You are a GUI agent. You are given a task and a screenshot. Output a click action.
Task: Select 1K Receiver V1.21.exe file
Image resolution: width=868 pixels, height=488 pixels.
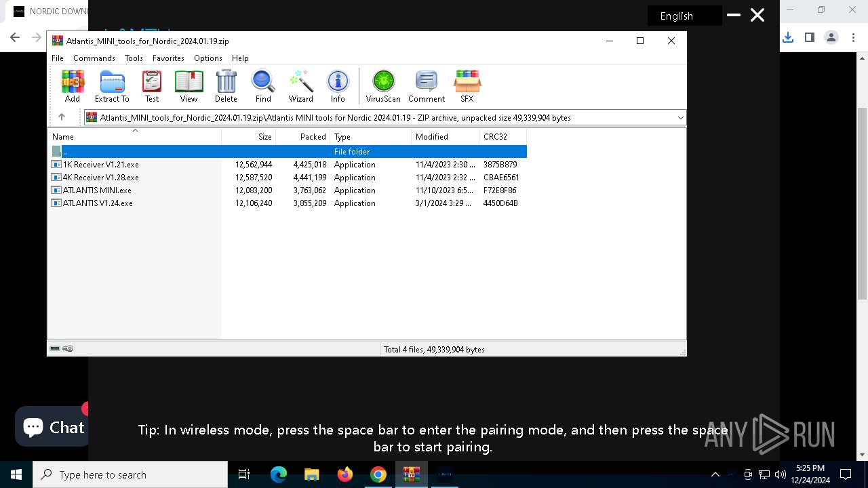coord(288,165)
